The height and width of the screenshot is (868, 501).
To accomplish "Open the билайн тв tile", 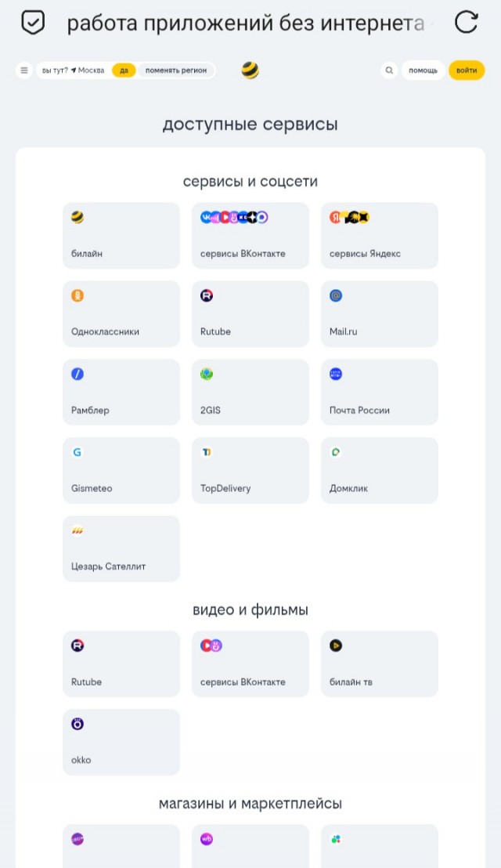I will point(380,664).
